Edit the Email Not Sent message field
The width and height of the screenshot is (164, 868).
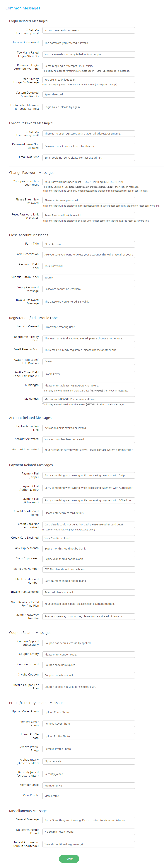pyautogui.click(x=88, y=158)
